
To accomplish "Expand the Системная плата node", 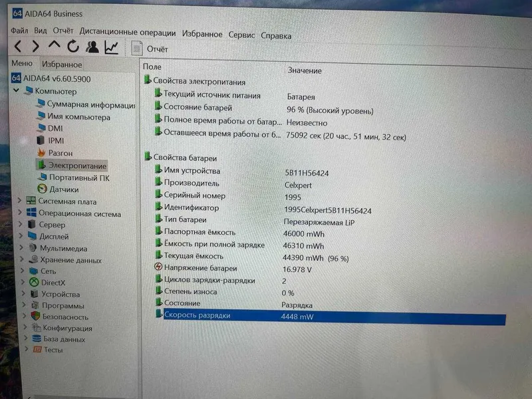I will [x=20, y=201].
